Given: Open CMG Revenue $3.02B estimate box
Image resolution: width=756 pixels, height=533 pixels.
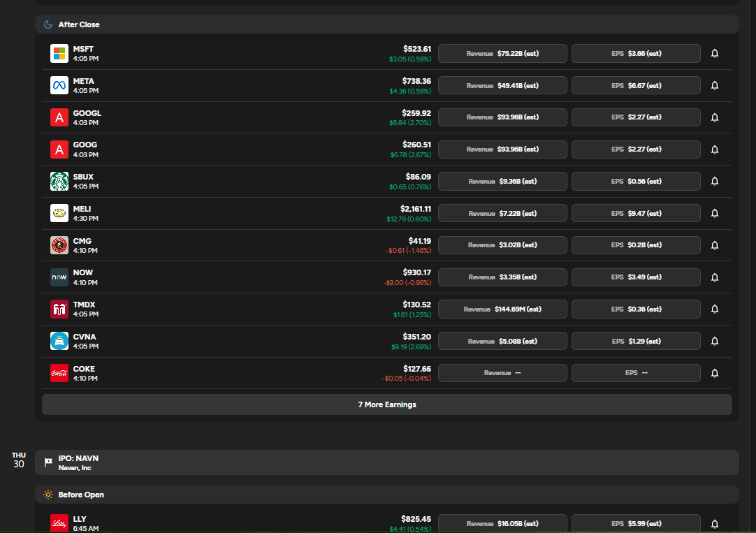Looking at the screenshot, I should coord(502,245).
